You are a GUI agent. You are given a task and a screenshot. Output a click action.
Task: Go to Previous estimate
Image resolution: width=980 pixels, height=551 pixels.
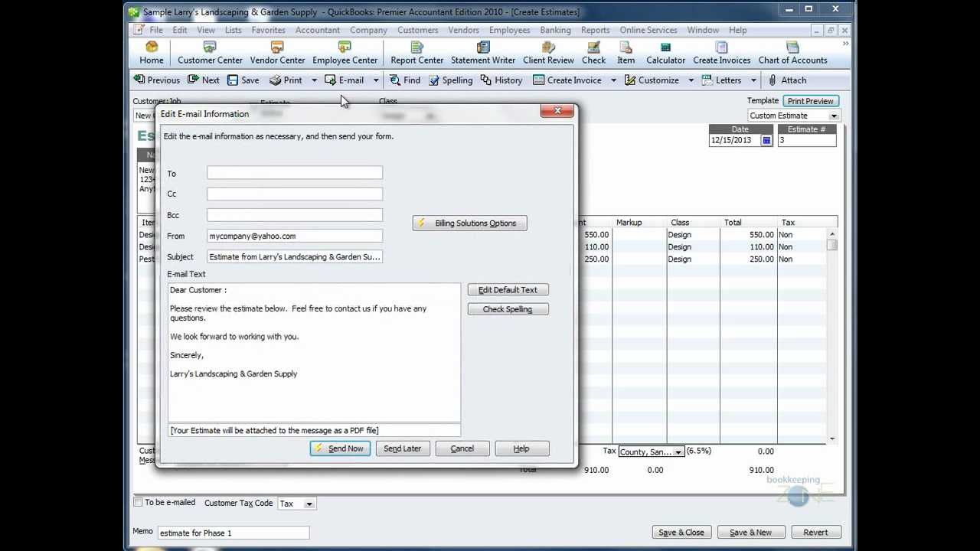pyautogui.click(x=157, y=80)
